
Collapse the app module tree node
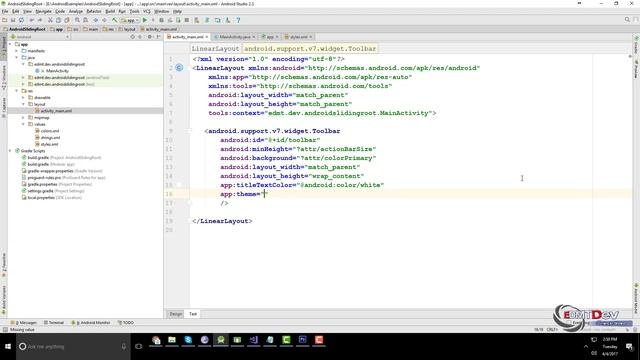[10, 44]
